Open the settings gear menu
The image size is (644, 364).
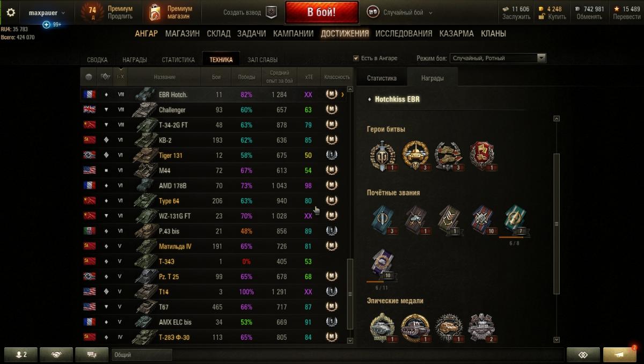point(11,12)
